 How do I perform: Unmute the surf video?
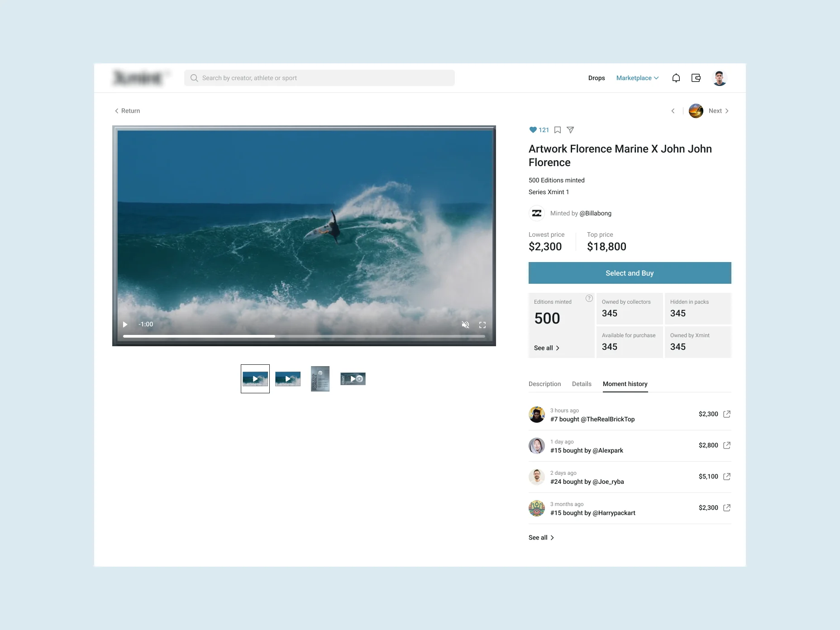pyautogui.click(x=465, y=325)
